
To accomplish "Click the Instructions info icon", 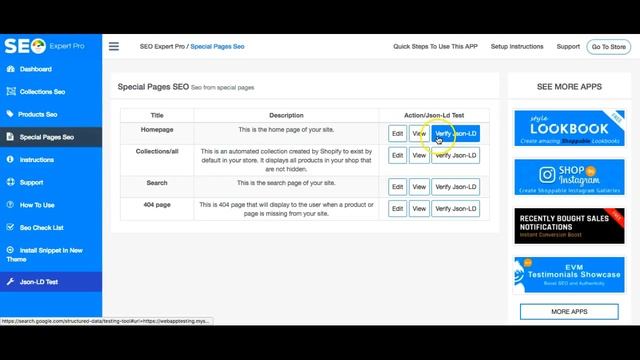I will point(10,159).
